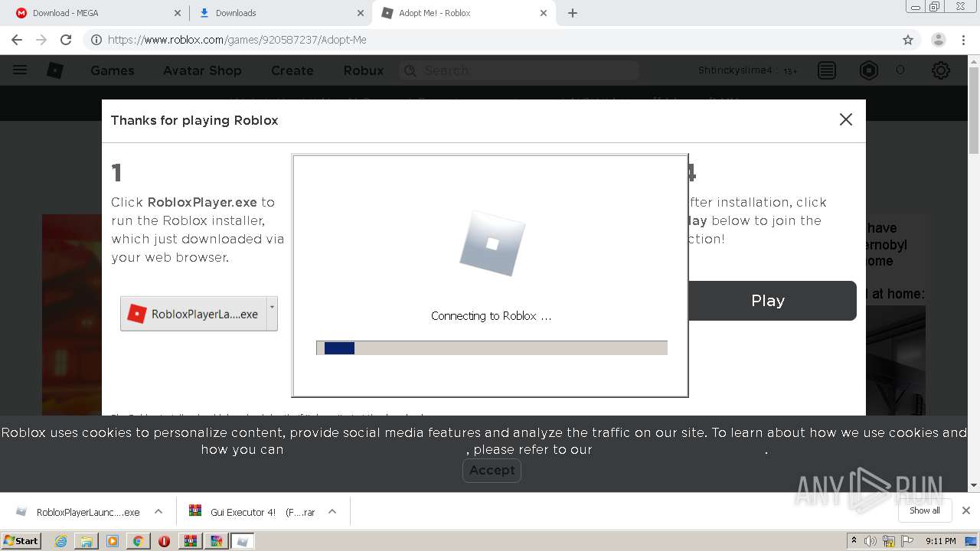Image resolution: width=980 pixels, height=551 pixels.
Task: Click the Play button
Action: 772,301
